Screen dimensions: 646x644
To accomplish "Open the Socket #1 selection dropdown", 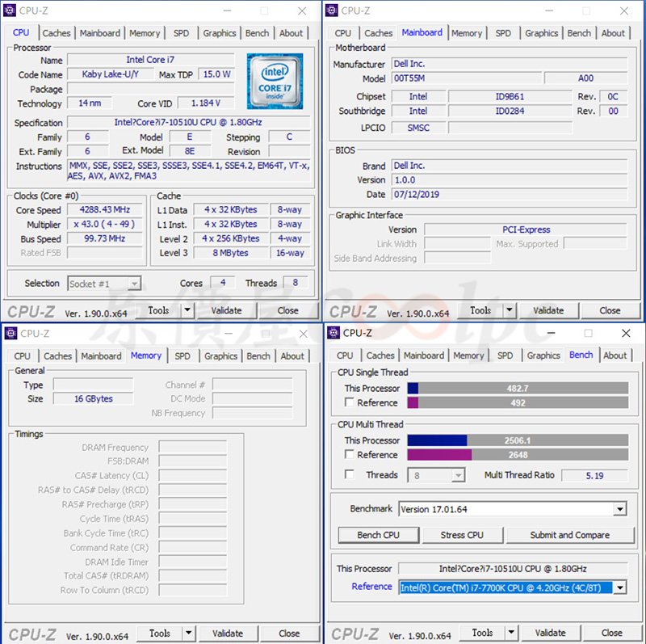I will [104, 284].
